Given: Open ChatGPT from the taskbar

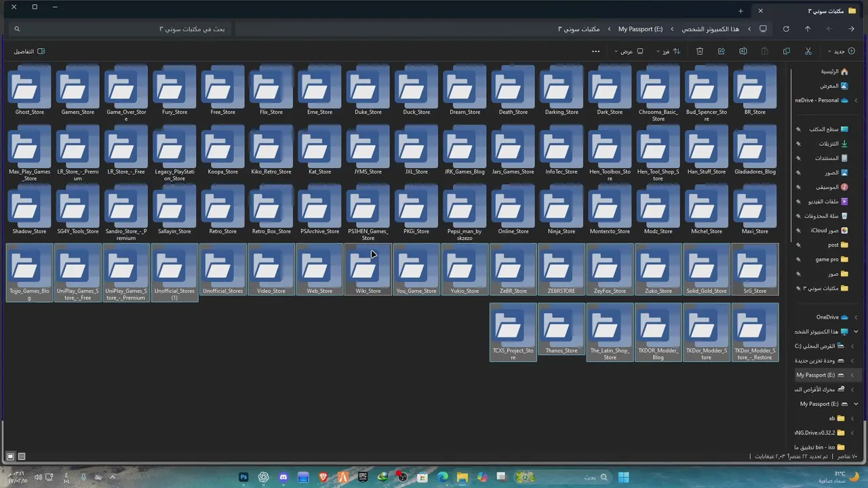Looking at the screenshot, I should click(263, 477).
